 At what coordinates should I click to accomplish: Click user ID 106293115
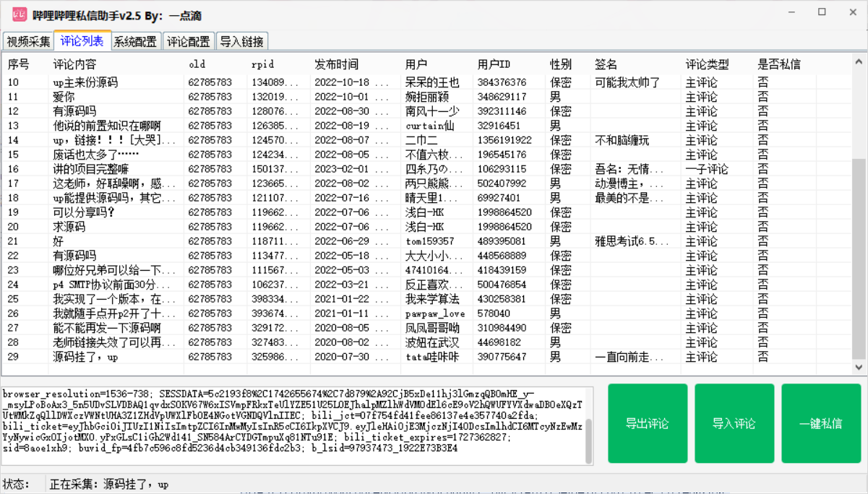[x=502, y=169]
